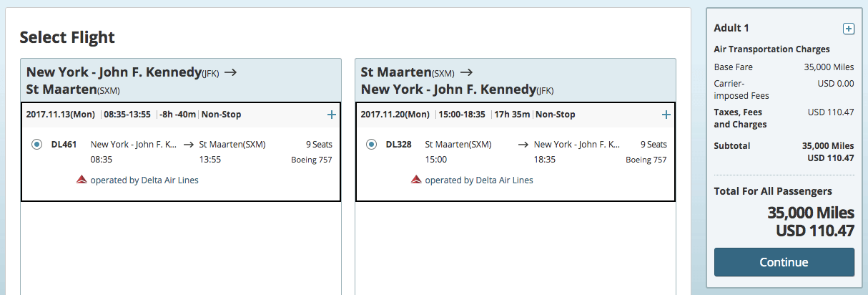Click Total For All Passengers amount
868x295 pixels.
pos(811,222)
